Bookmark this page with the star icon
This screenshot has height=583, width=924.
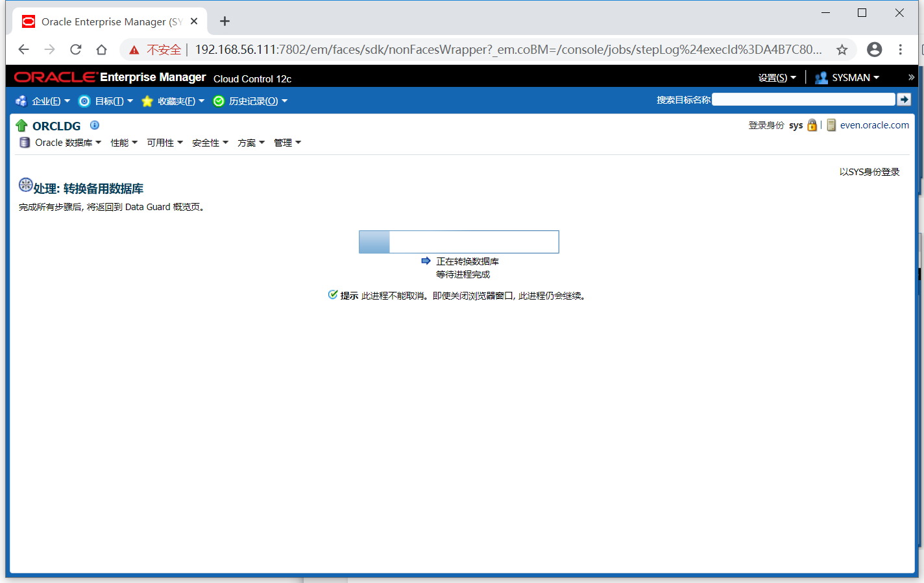pyautogui.click(x=842, y=49)
